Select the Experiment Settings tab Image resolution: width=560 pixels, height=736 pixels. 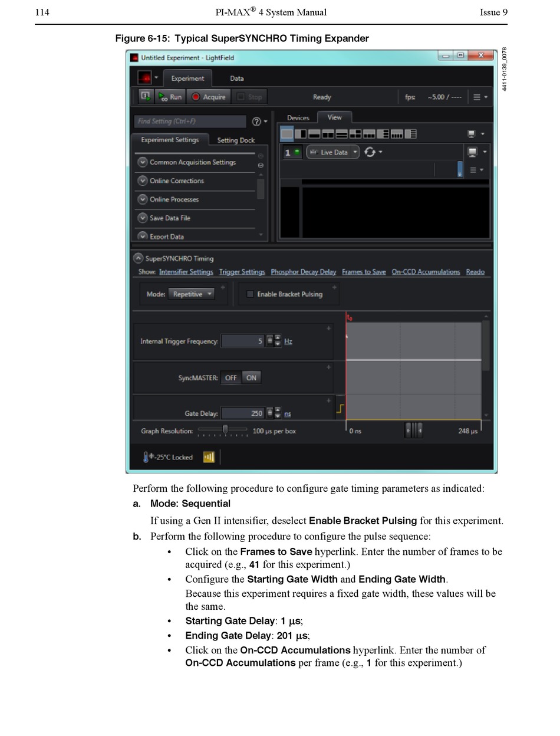click(170, 140)
